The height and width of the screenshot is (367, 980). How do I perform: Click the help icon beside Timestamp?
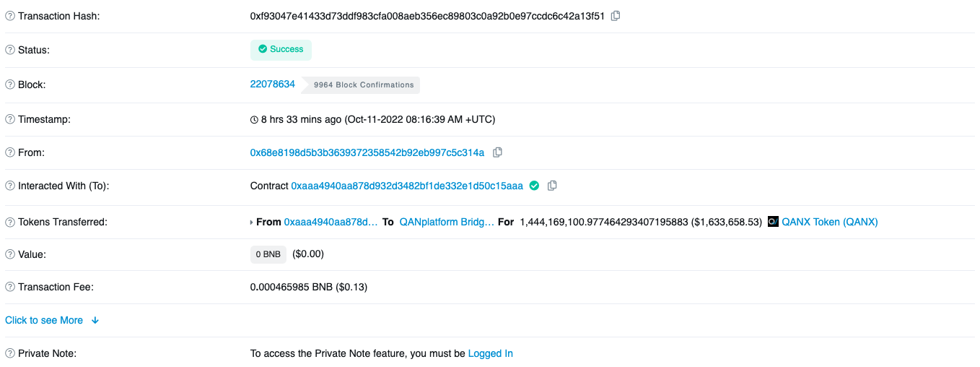click(10, 119)
